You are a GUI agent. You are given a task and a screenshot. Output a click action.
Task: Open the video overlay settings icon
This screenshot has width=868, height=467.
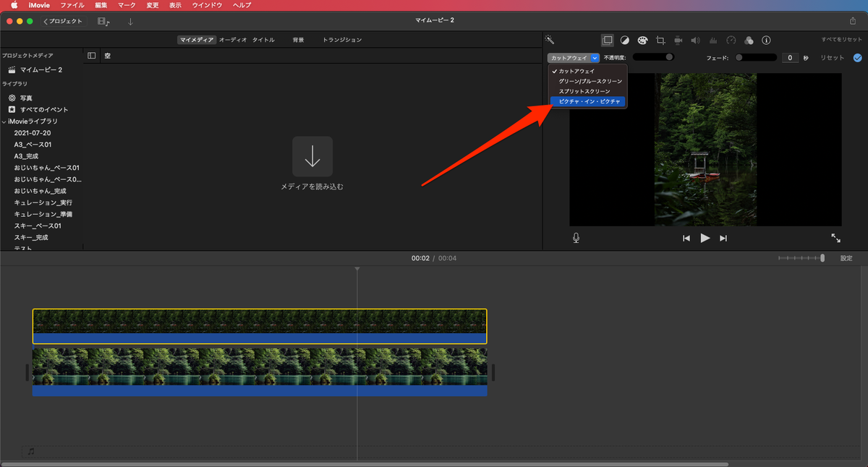point(608,40)
